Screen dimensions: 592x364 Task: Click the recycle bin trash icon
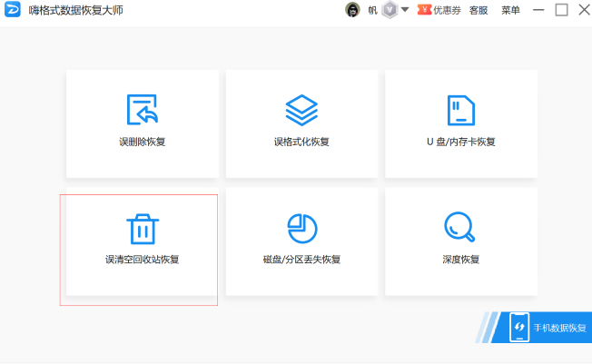click(x=142, y=227)
